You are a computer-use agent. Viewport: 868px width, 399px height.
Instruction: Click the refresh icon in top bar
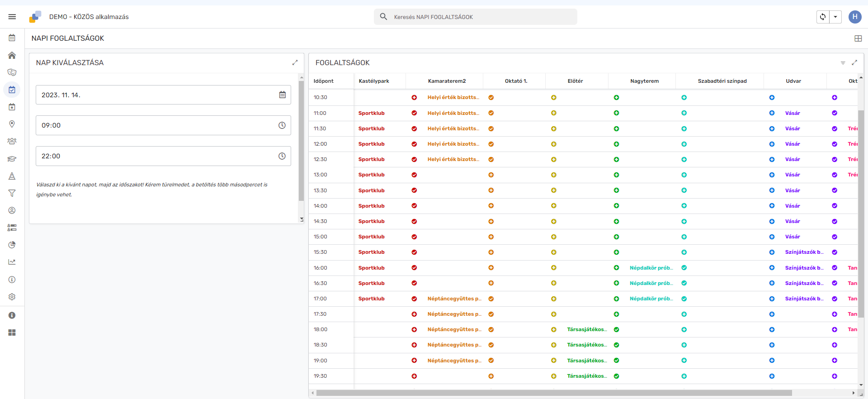tap(823, 17)
